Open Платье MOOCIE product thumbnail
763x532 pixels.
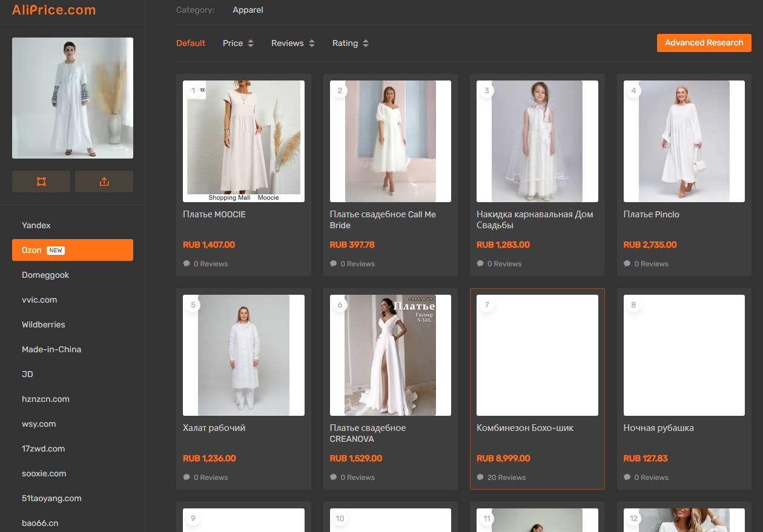243,141
